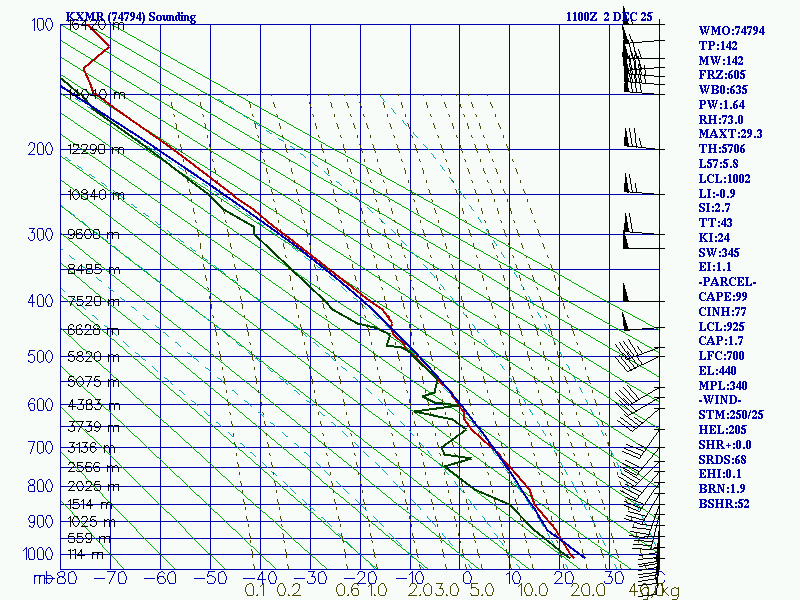Viewport: 800px width, 600px height.
Task: Click the KXMR (74794) Sounding title
Action: click(131, 17)
